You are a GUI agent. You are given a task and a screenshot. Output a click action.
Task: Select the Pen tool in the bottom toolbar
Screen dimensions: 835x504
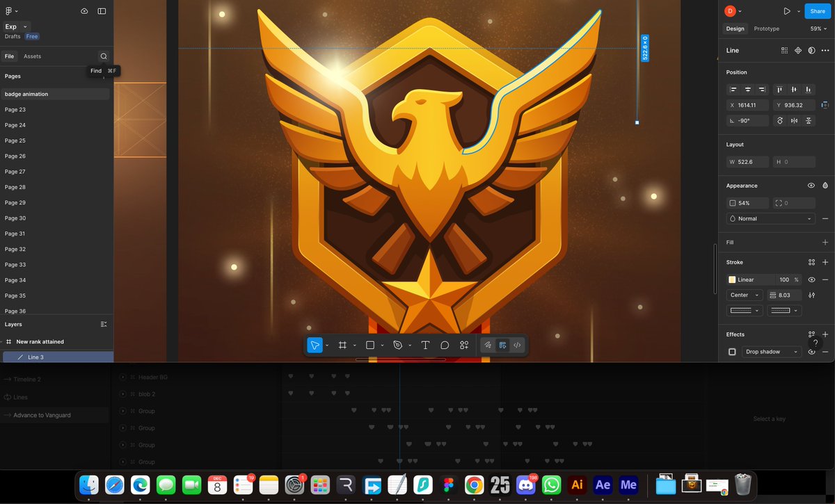click(x=397, y=345)
